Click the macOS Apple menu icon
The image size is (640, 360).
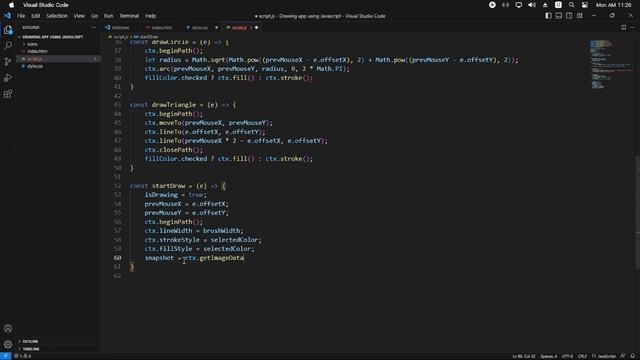pyautogui.click(x=11, y=5)
